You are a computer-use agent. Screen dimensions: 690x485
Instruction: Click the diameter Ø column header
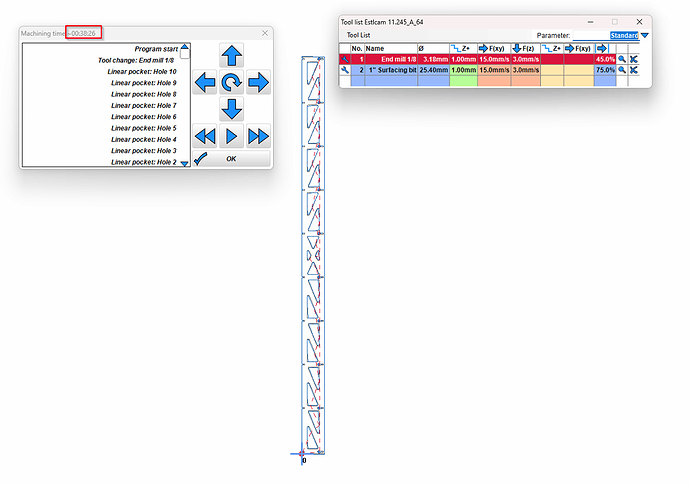433,48
